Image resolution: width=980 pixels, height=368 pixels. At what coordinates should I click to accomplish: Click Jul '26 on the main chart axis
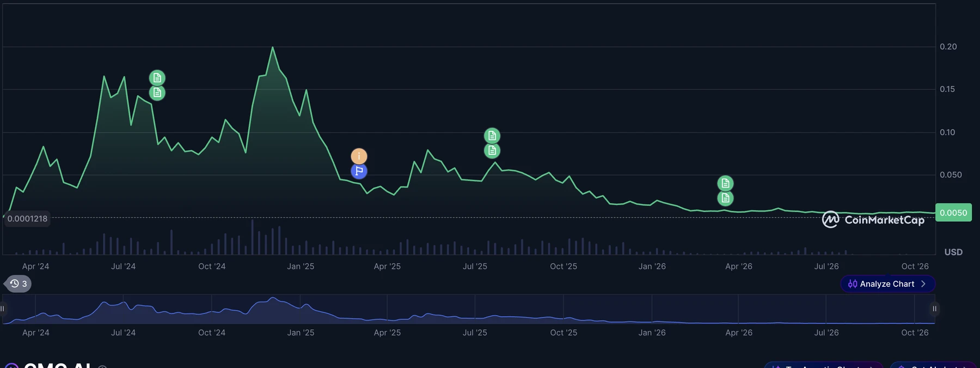[x=826, y=267]
